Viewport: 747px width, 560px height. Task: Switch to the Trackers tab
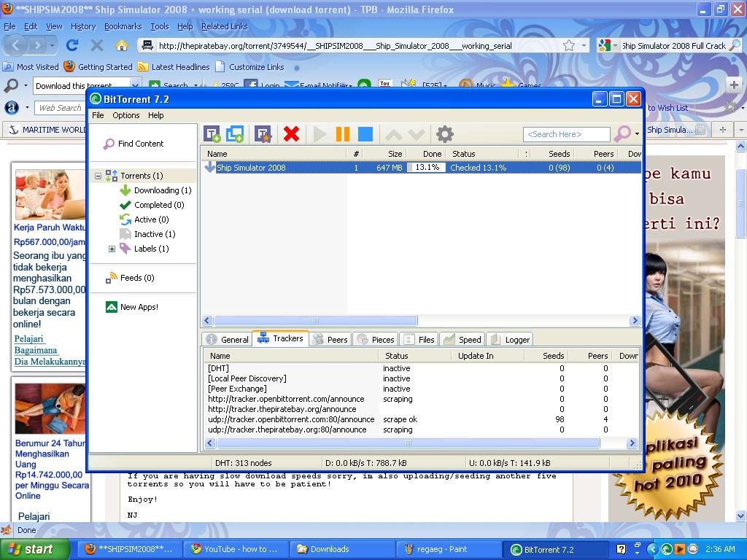281,338
